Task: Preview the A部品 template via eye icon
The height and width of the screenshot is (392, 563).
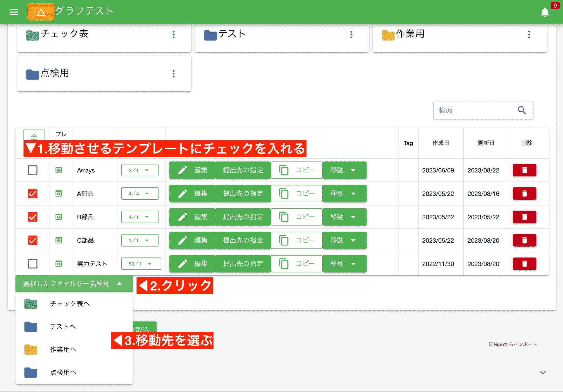Action: [x=59, y=193]
